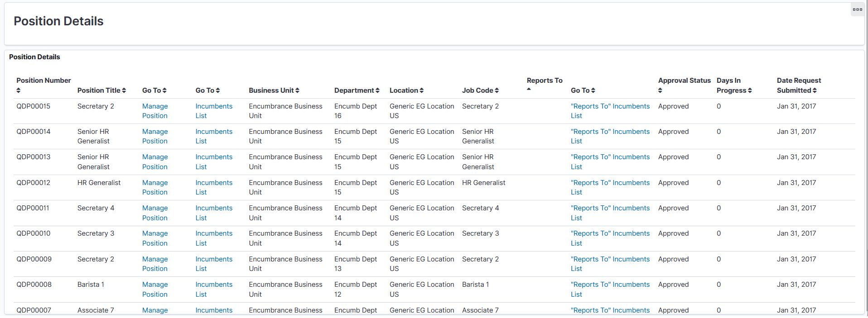The image size is (868, 318).
Task: Open Manage Position for QDP00014
Action: (155, 136)
